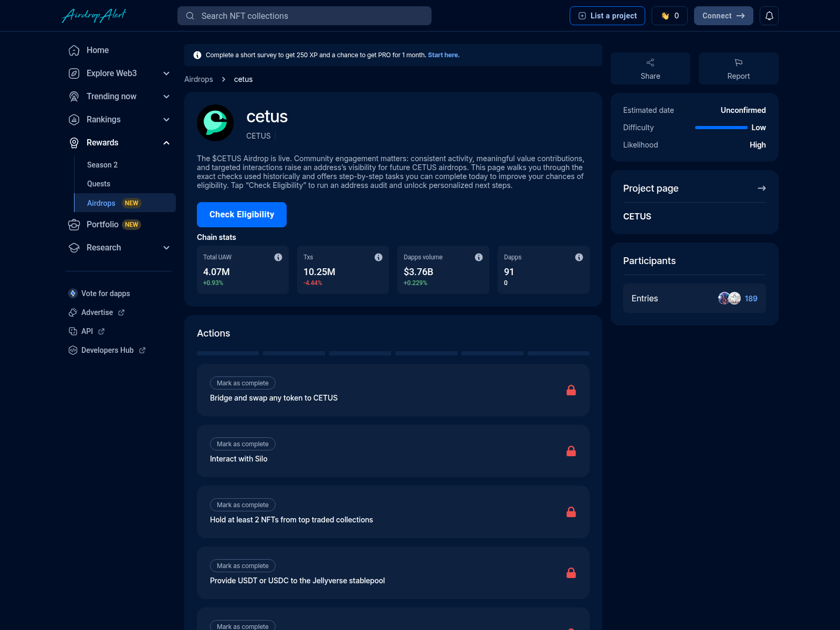Open the Start here survey link
840x630 pixels.
pos(443,55)
